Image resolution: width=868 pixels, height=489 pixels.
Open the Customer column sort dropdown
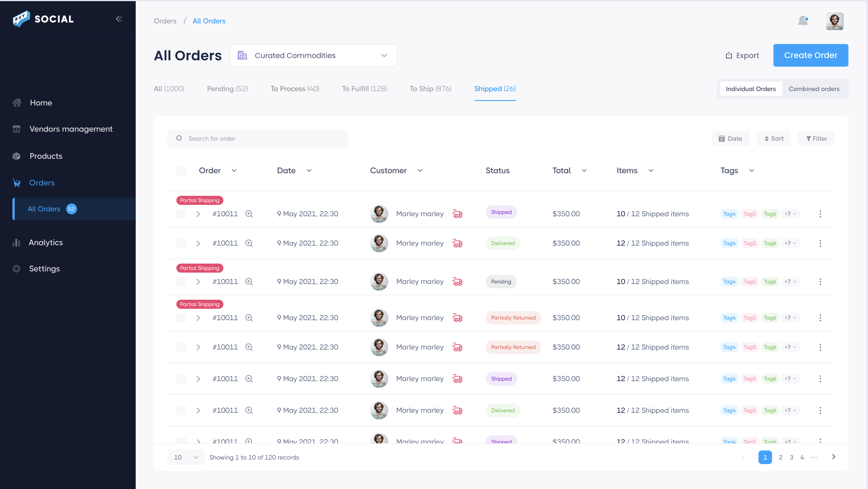click(420, 171)
